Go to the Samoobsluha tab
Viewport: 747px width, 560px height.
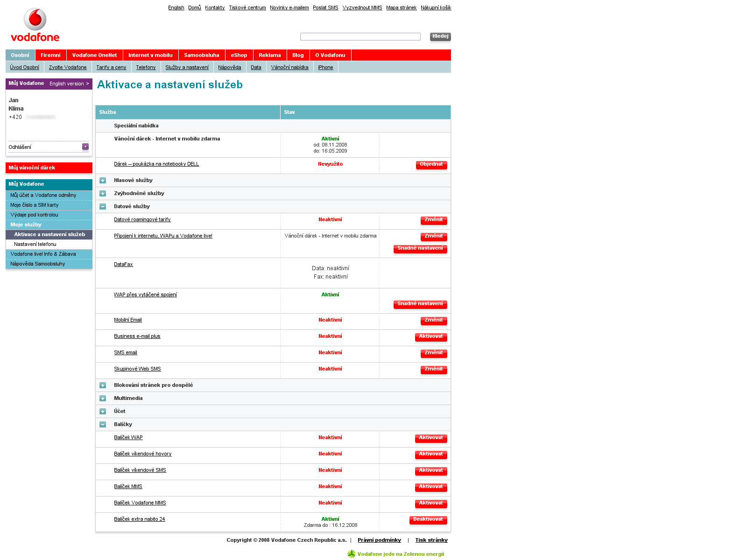[x=202, y=55]
